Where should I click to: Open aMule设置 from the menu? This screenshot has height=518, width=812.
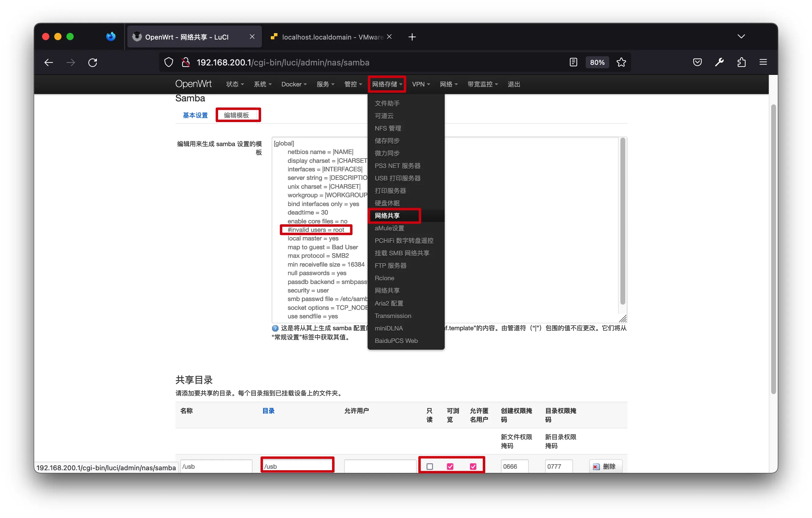point(406,228)
